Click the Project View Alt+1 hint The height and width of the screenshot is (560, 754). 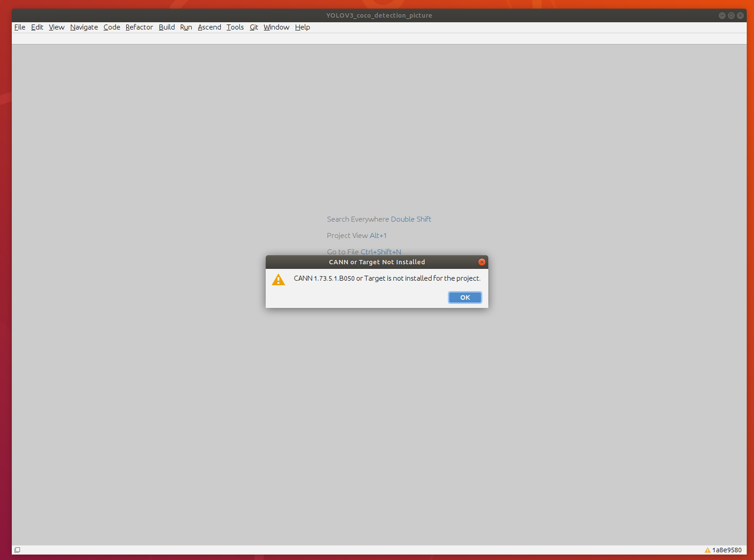pyautogui.click(x=357, y=235)
